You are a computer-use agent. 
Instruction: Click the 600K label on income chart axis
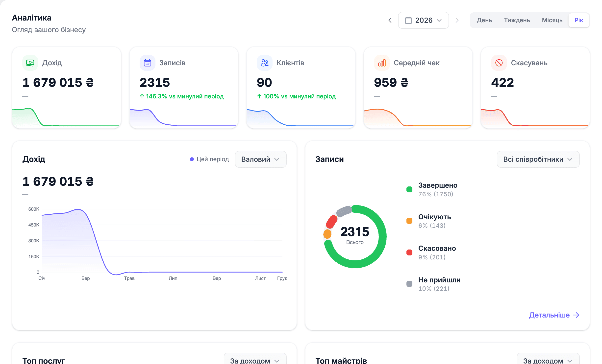pyautogui.click(x=34, y=209)
